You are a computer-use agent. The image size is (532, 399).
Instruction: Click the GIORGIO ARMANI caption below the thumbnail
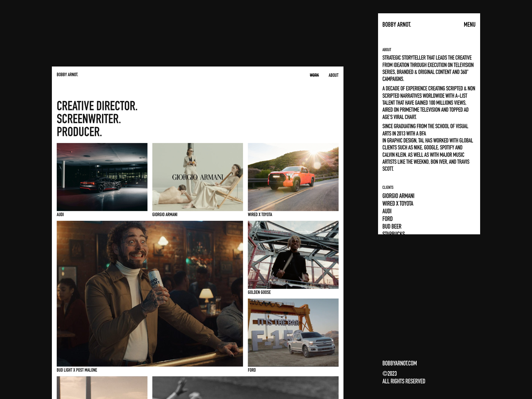pyautogui.click(x=165, y=214)
